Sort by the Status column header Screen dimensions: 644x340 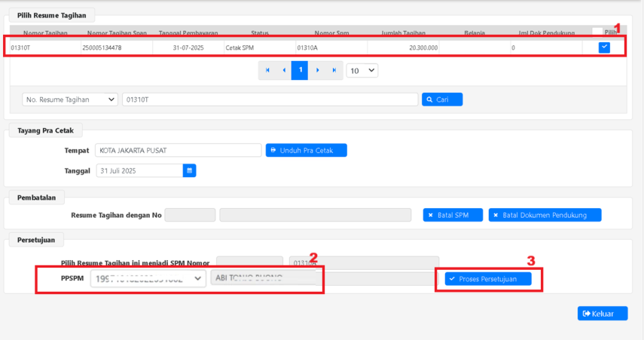(x=259, y=33)
